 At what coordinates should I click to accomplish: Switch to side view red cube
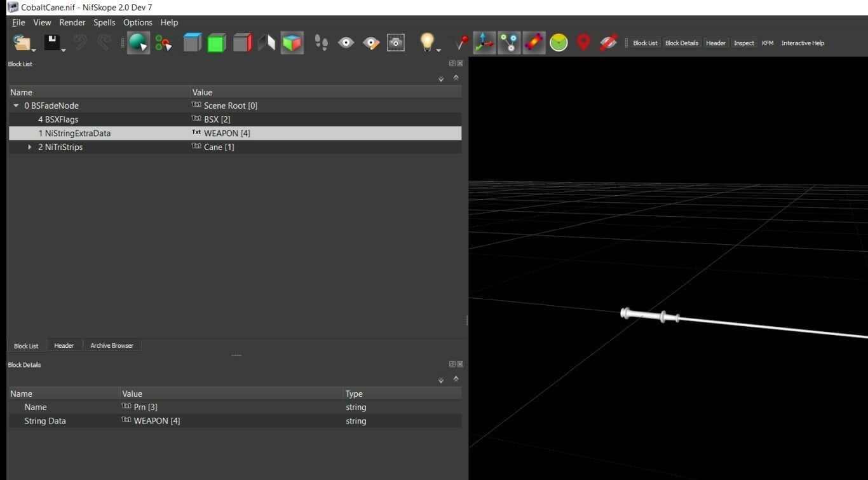pos(242,43)
